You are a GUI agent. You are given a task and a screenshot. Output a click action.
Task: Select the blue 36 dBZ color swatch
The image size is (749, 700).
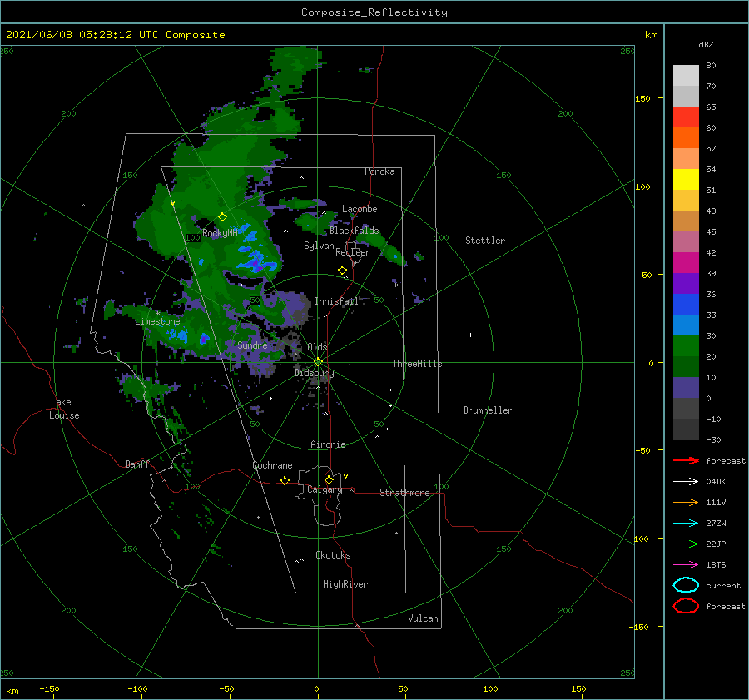click(686, 304)
